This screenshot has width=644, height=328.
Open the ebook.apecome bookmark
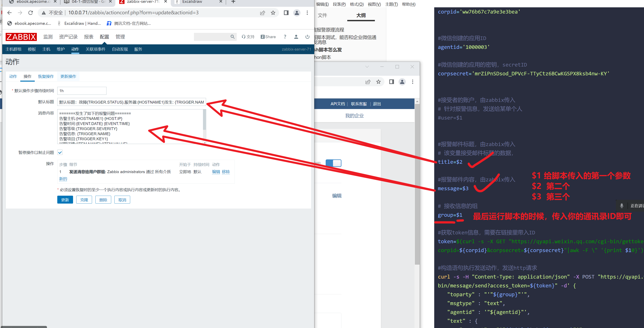29,23
